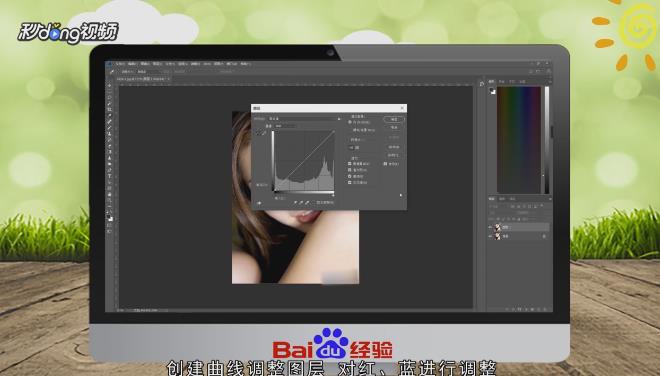Switch Curves grid to detailed grid
660x376 pixels.
[x=357, y=148]
